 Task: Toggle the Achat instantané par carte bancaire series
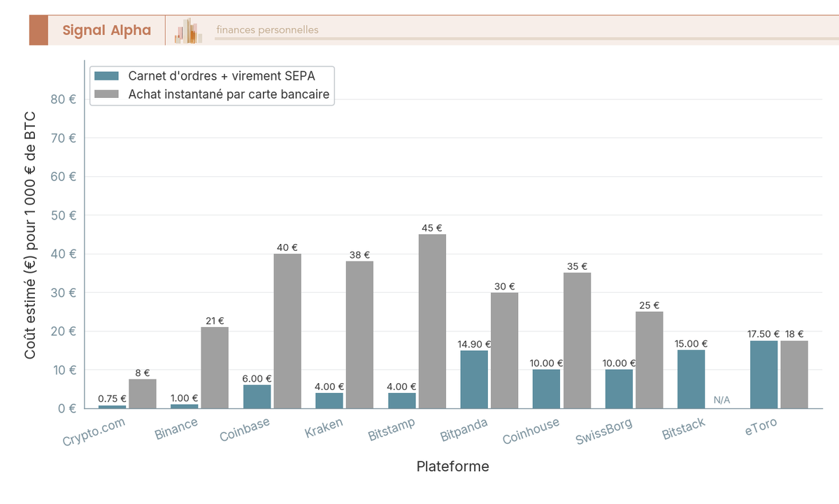click(x=227, y=94)
